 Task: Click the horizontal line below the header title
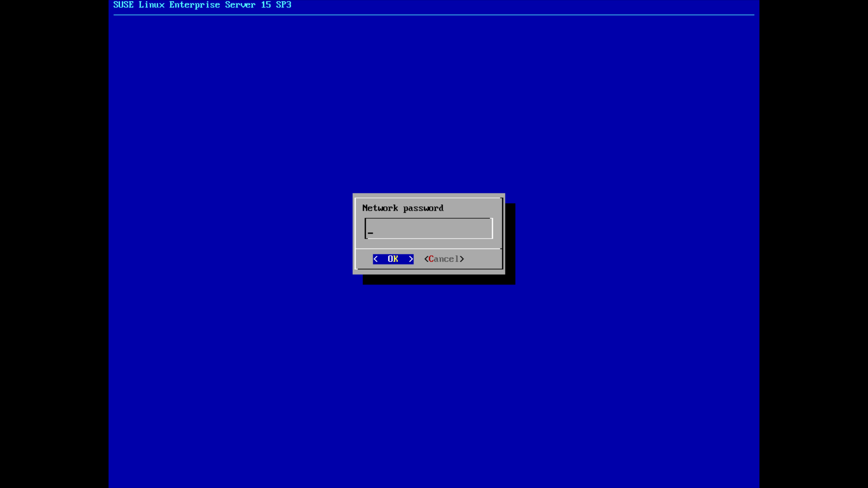pos(434,15)
